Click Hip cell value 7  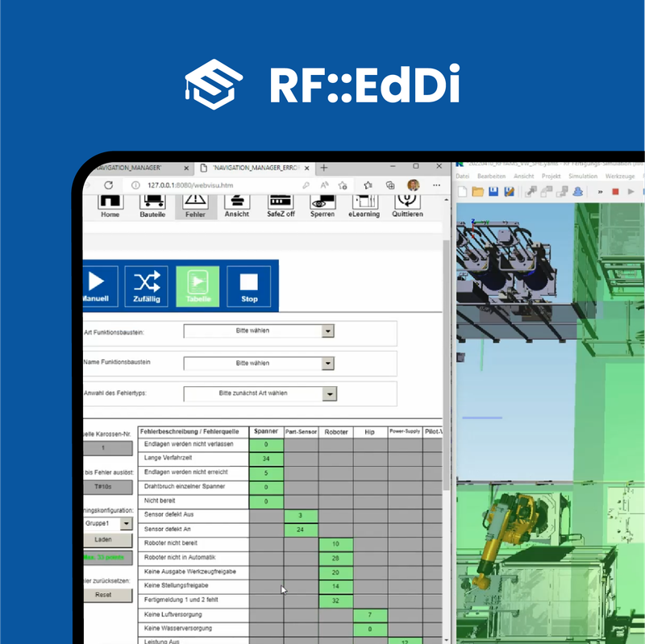click(x=370, y=615)
